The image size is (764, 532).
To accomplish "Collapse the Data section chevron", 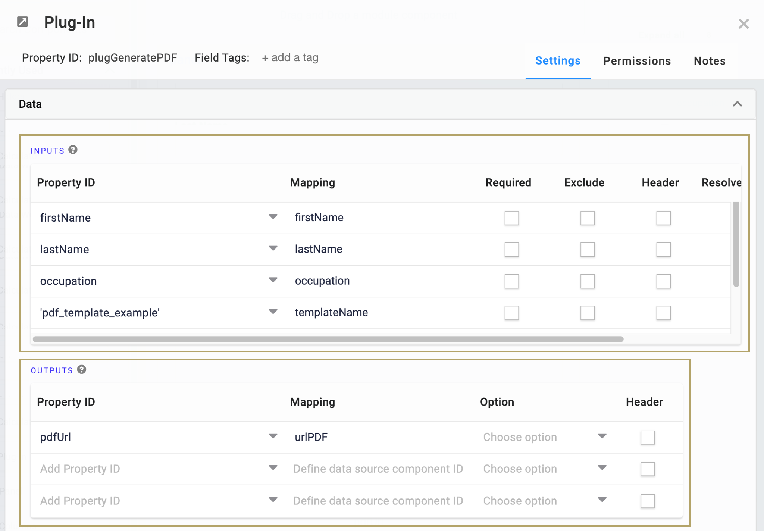I will point(737,104).
